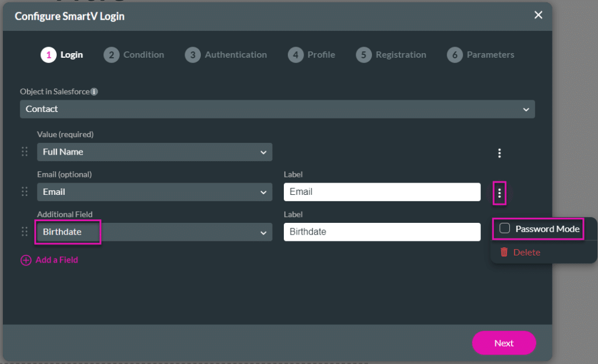The width and height of the screenshot is (598, 364).
Task: Switch to the Authentication step
Action: click(226, 55)
